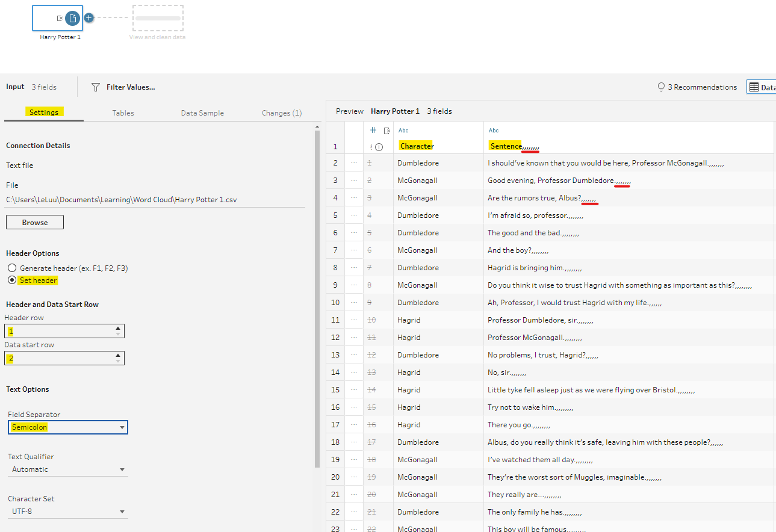Select the Set header radio option
The width and height of the screenshot is (776, 532).
[x=12, y=280]
